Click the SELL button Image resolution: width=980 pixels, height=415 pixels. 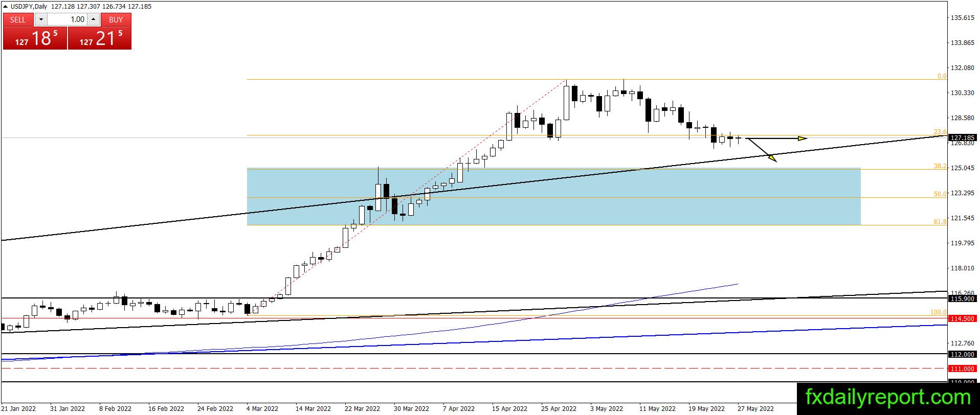point(18,19)
